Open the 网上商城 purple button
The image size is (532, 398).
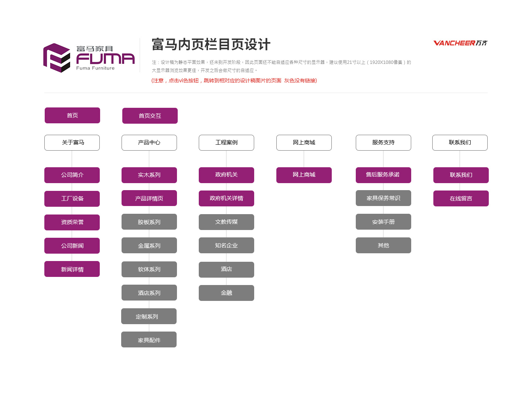point(304,175)
